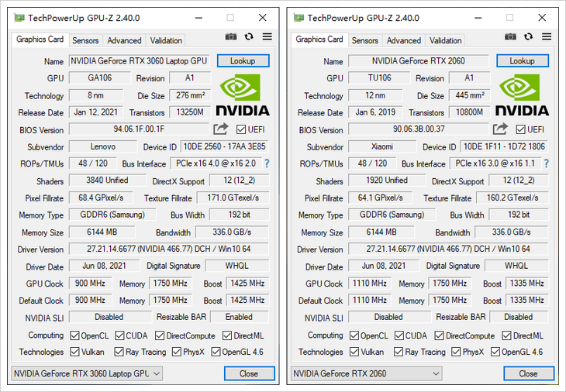
Task: Click the Release Date value Jan 6, 2019
Action: (375, 112)
